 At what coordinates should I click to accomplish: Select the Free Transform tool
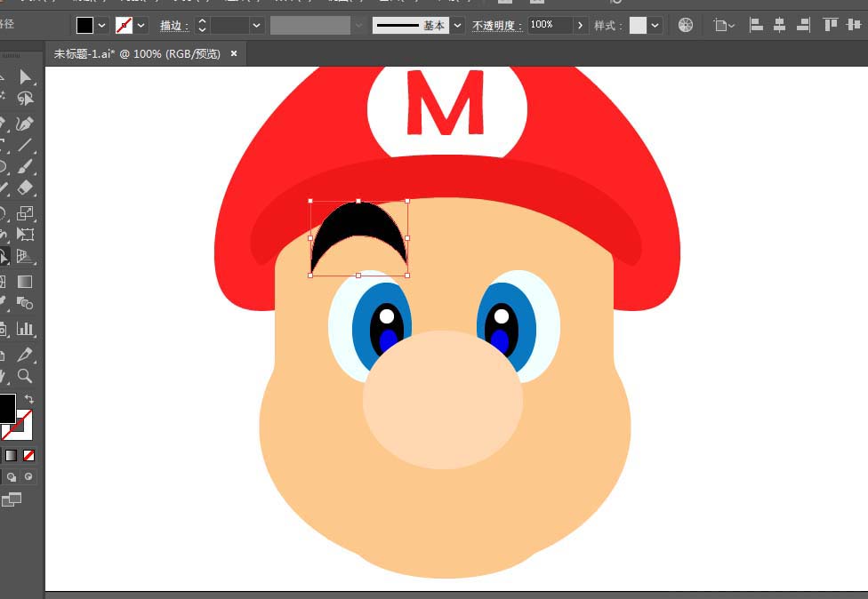[25, 235]
